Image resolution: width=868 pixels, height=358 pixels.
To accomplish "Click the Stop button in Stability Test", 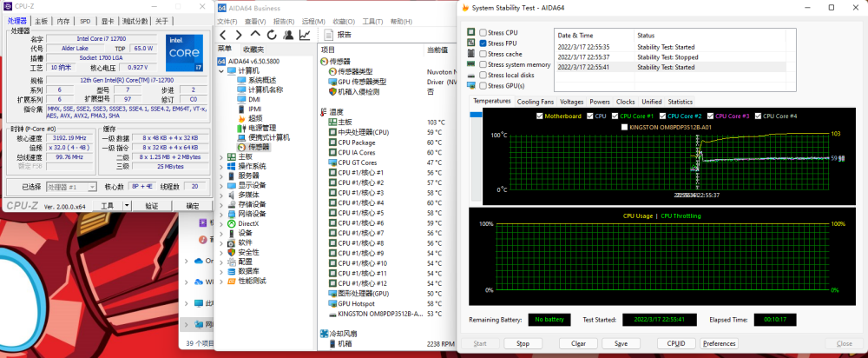I will coord(523,343).
